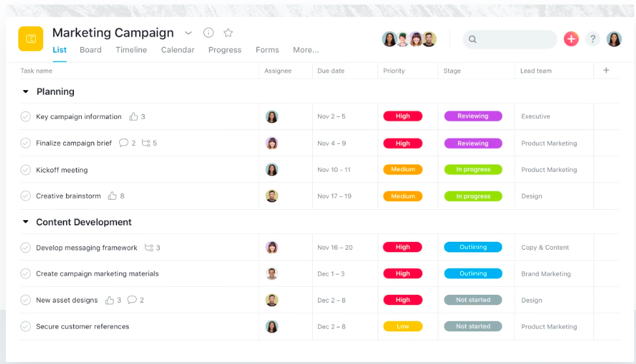
Task: Click High tag on Create campaign marketing materials
Action: point(403,274)
